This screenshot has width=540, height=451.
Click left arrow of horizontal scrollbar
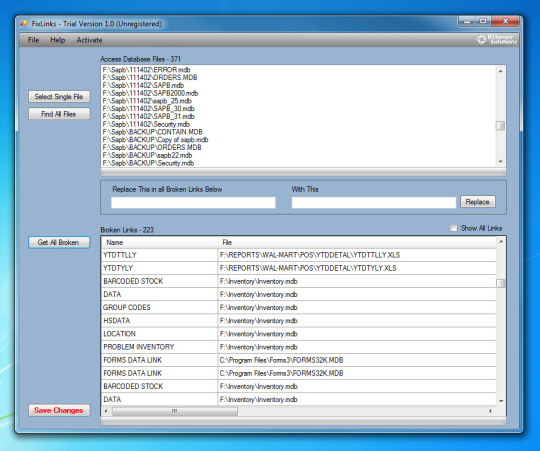pos(106,411)
